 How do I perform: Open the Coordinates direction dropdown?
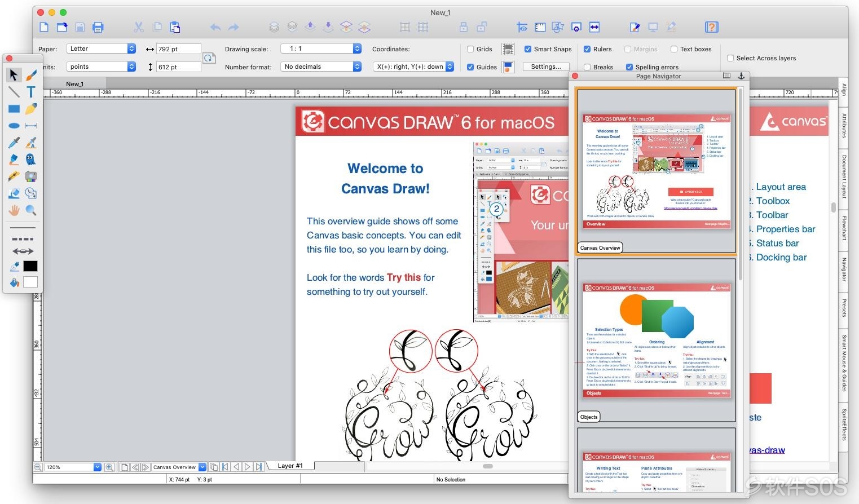413,67
